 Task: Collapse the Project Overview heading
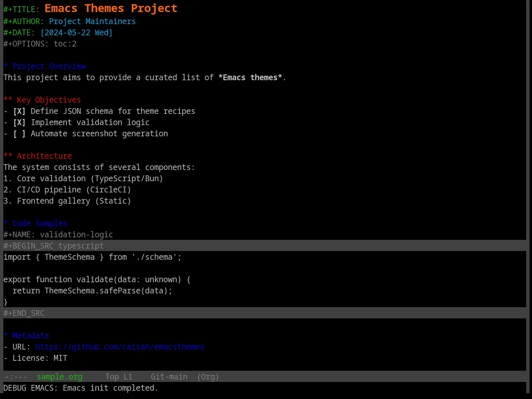(45, 66)
